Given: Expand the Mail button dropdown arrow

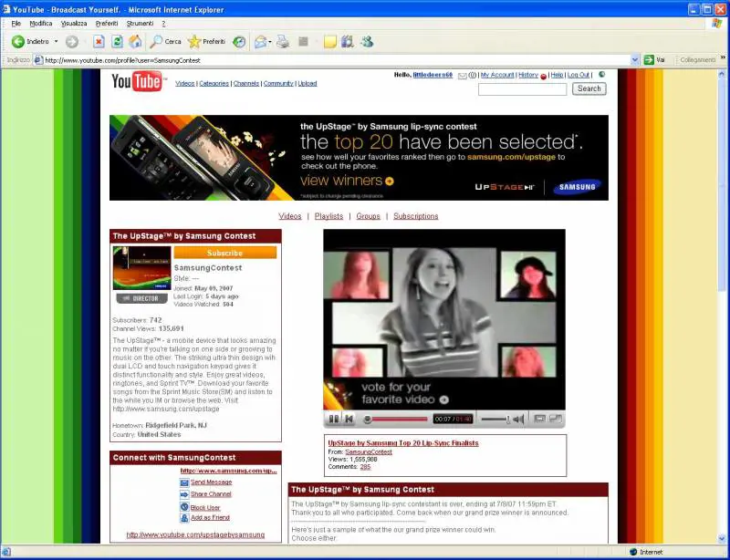Looking at the screenshot, I should pyautogui.click(x=270, y=41).
